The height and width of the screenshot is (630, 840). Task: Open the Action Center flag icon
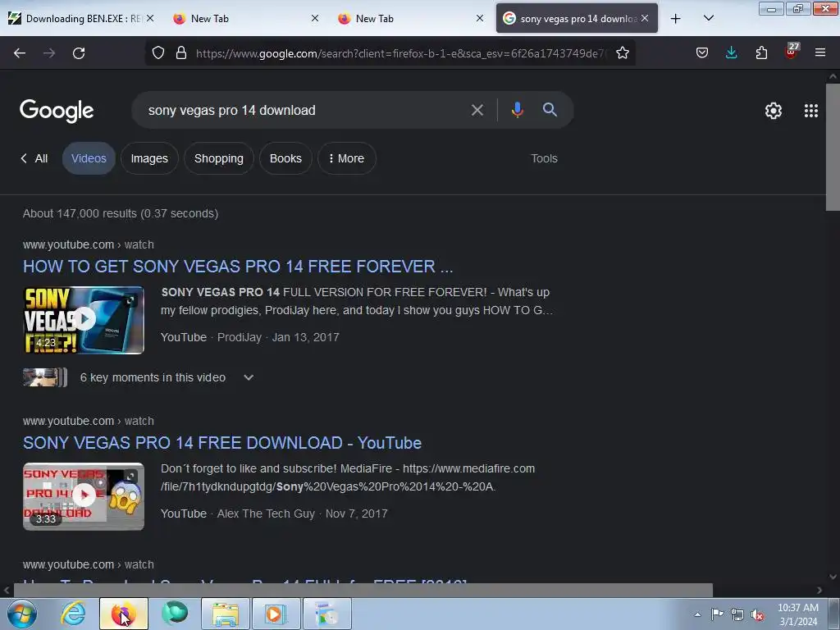(x=717, y=614)
